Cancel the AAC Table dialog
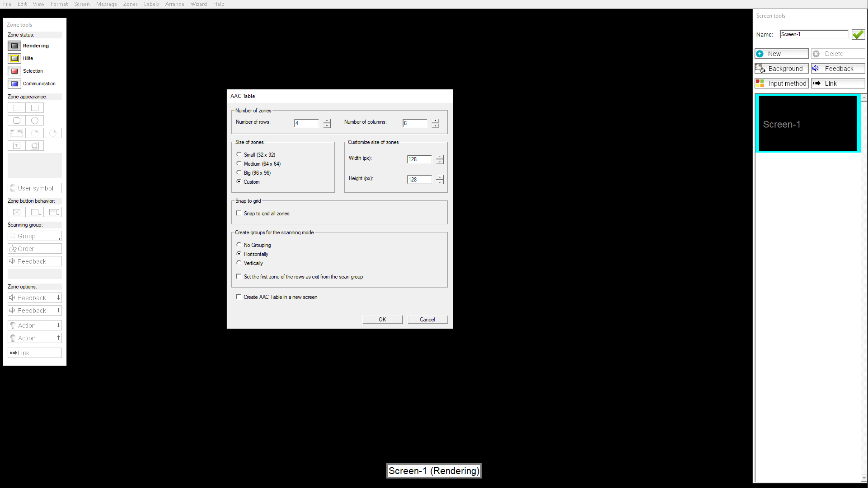 (427, 319)
